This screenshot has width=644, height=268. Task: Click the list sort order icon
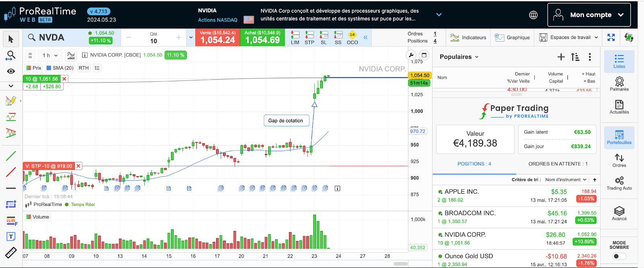(576, 57)
